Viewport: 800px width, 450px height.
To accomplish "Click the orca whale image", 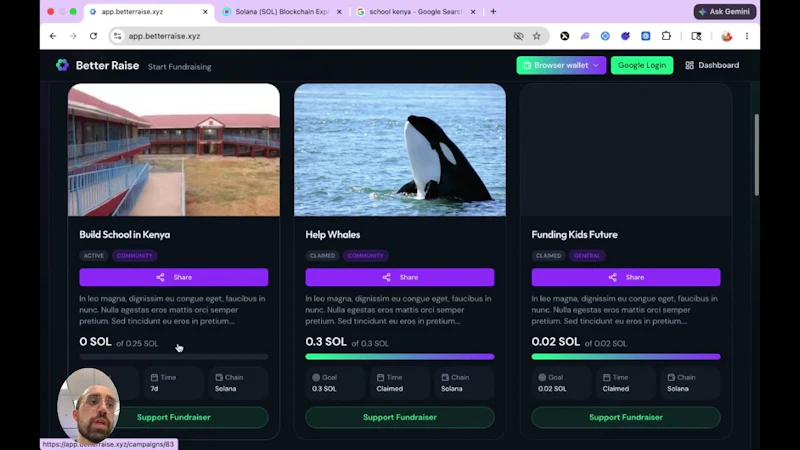I will (399, 150).
